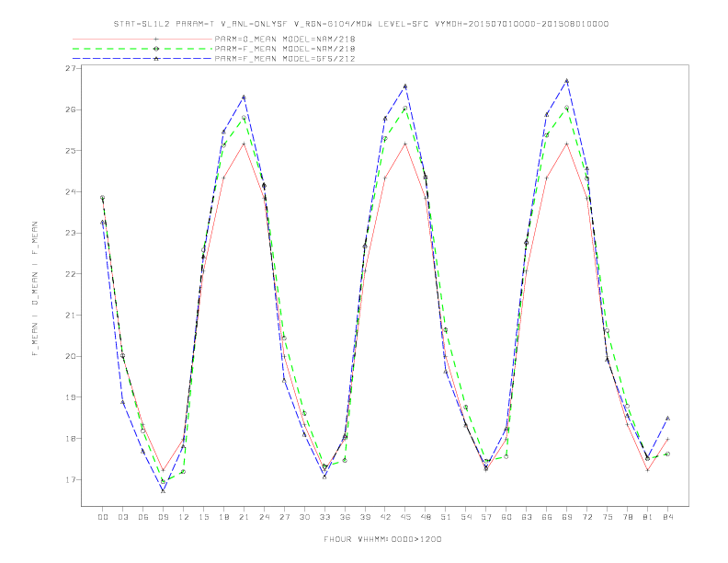Click x-axis tick label 66
The image size is (728, 563).
pyautogui.click(x=547, y=517)
